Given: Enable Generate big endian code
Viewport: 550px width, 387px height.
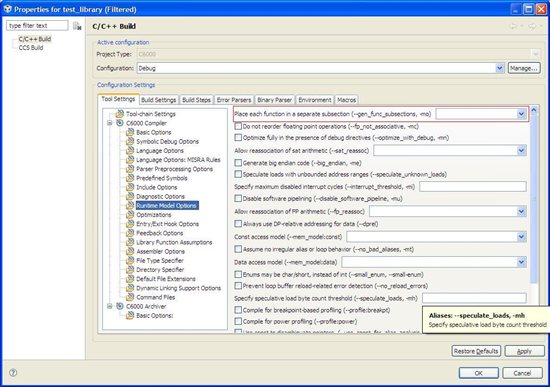Looking at the screenshot, I should [238, 163].
